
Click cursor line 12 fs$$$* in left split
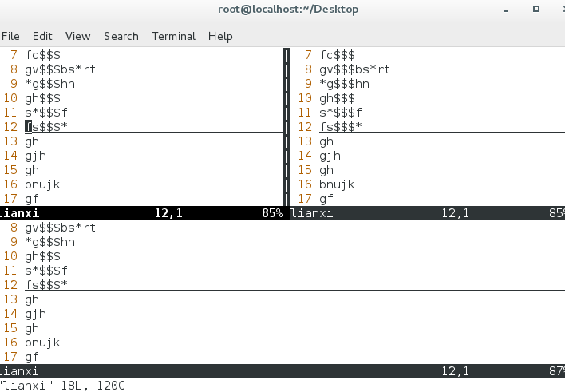pos(46,127)
